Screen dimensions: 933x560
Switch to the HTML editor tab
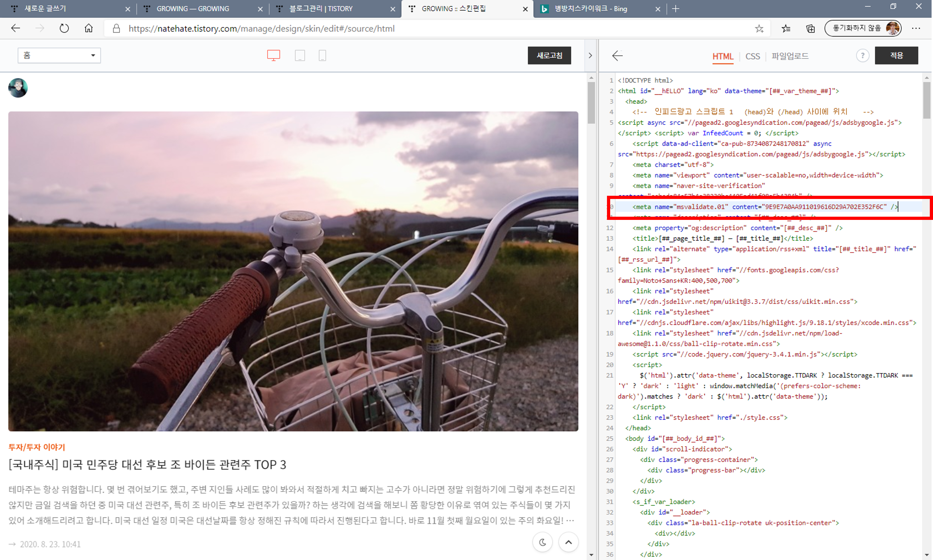pyautogui.click(x=723, y=56)
